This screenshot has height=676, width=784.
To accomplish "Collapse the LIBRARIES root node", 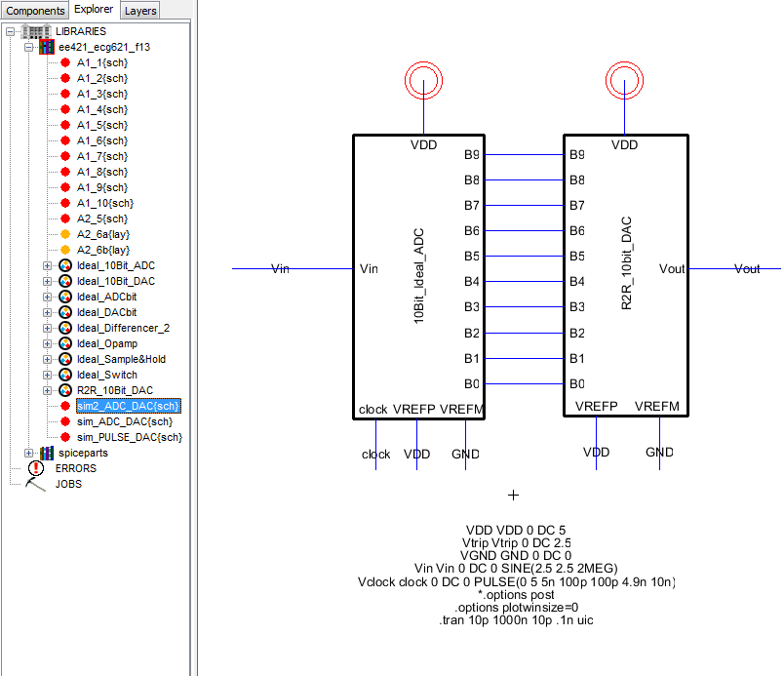I will tap(10, 31).
